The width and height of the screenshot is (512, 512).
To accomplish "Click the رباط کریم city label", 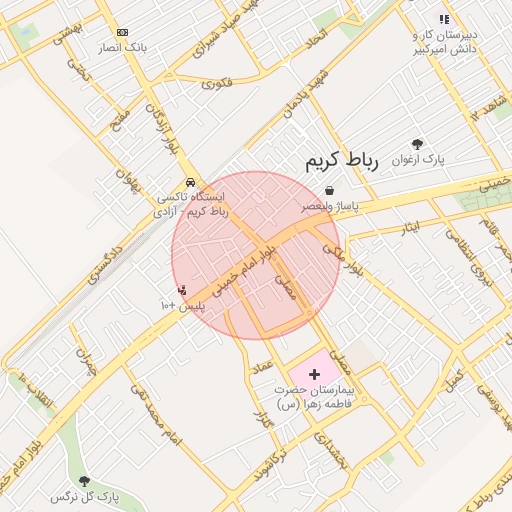I will click(342, 161).
